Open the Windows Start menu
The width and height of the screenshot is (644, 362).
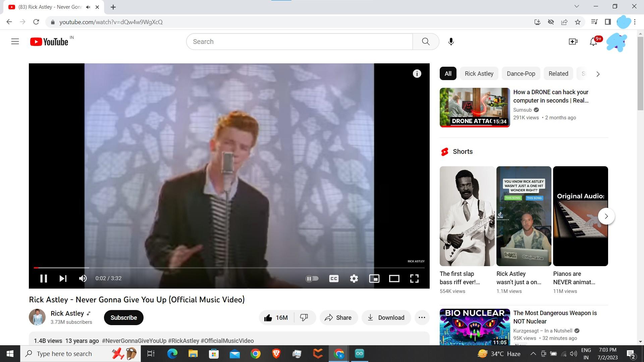click(x=10, y=354)
